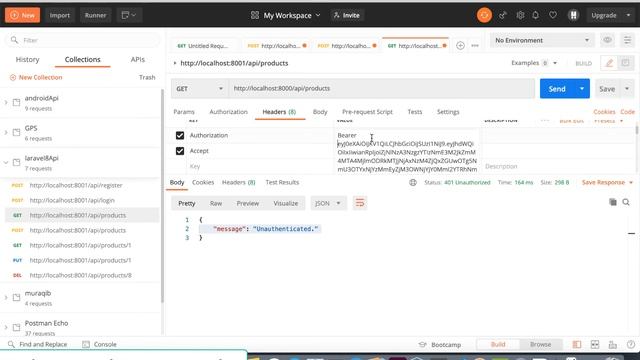The height and width of the screenshot is (360, 640).
Task: Open the comments icon beside pencil
Action: [x=625, y=63]
